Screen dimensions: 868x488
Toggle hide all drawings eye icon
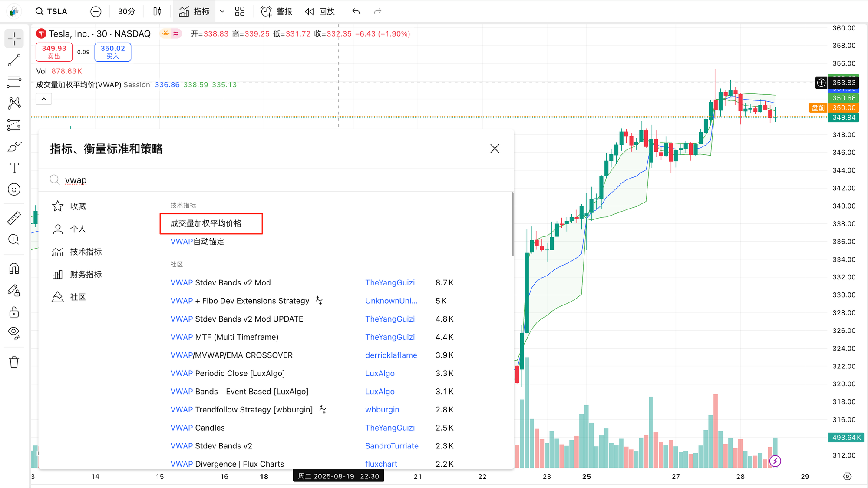[14, 333]
